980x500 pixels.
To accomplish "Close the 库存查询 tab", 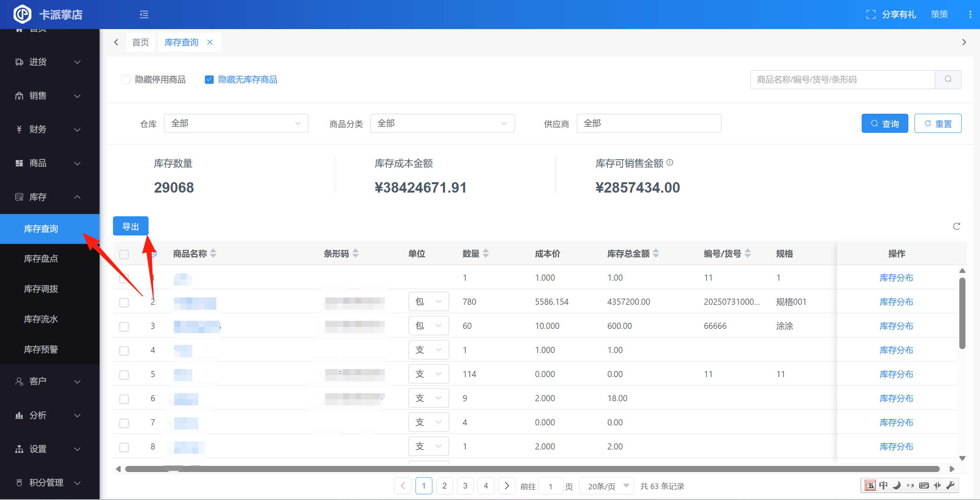I will [210, 42].
